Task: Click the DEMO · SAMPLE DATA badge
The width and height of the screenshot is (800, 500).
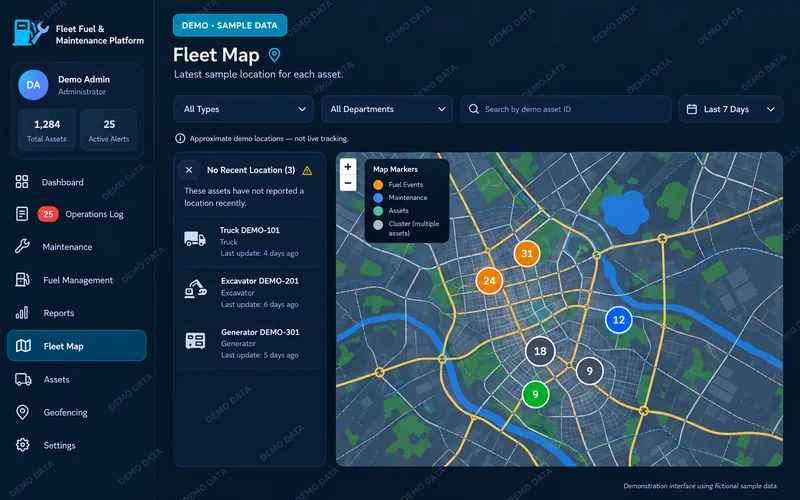Action: tap(230, 25)
